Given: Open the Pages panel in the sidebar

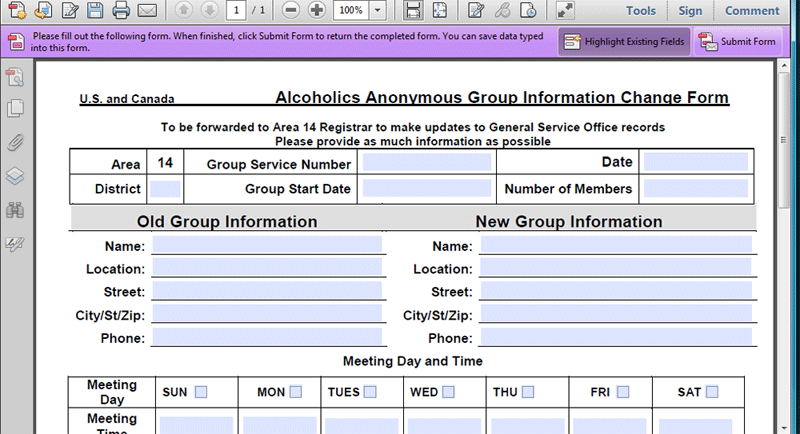Looking at the screenshot, I should (15, 108).
